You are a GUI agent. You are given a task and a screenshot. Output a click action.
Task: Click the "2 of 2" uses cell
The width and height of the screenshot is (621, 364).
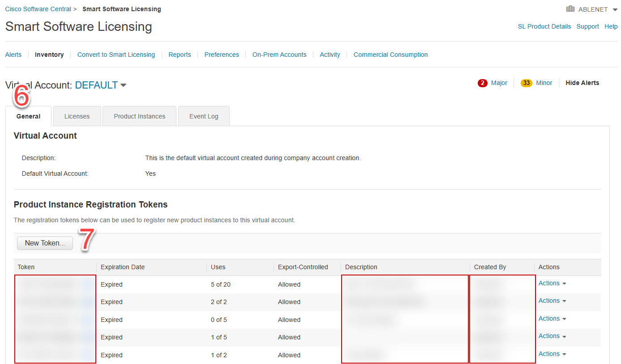pos(219,302)
